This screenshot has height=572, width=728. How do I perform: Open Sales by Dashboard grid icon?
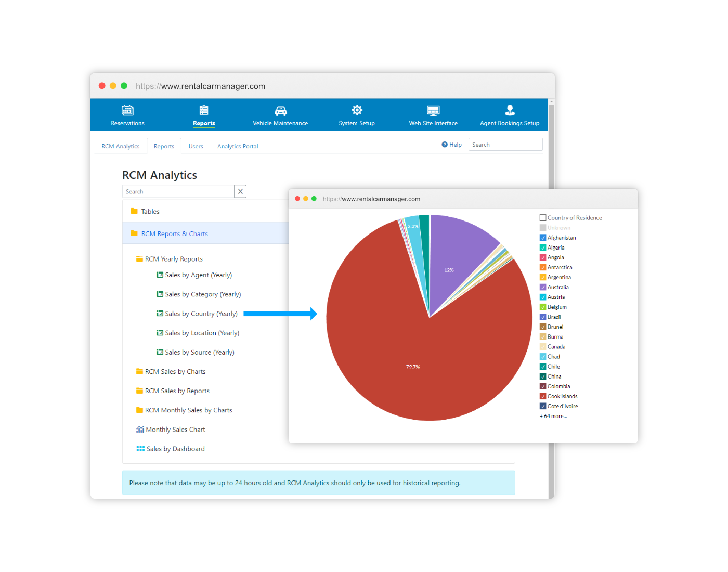point(140,449)
